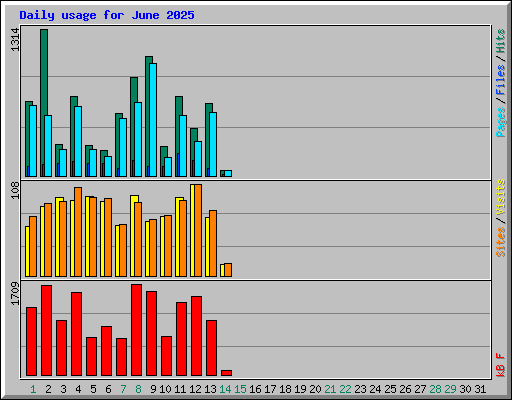The width and height of the screenshot is (512, 400).
Task: Select the cyan pages bar for day 9
Action: point(153,120)
